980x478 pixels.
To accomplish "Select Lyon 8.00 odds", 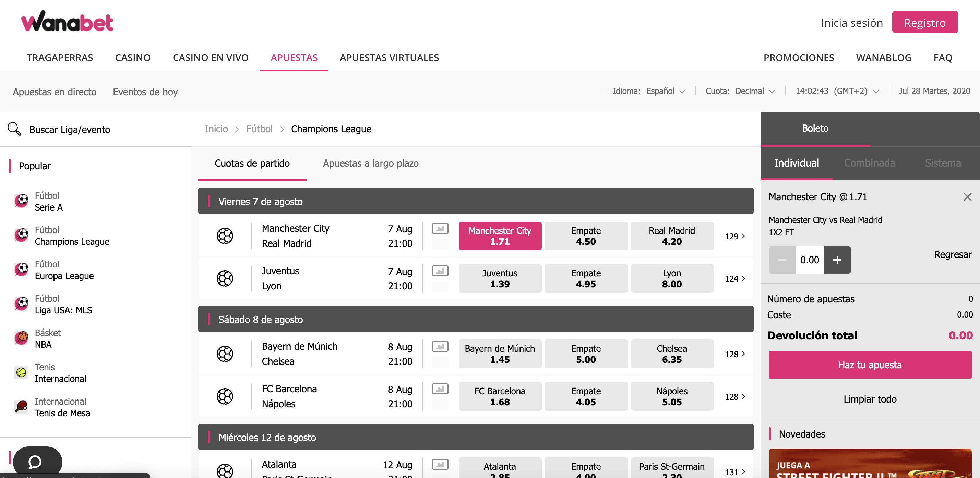I will [672, 278].
